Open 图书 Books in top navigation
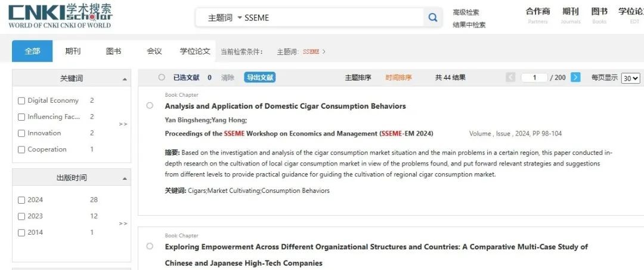644x270 pixels. pos(599,15)
